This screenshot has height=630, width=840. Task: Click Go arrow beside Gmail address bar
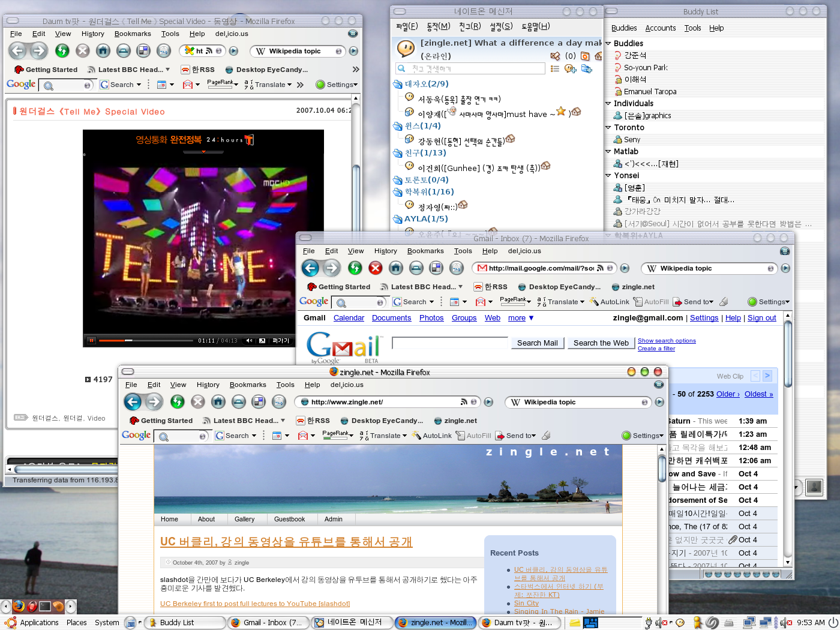(625, 268)
